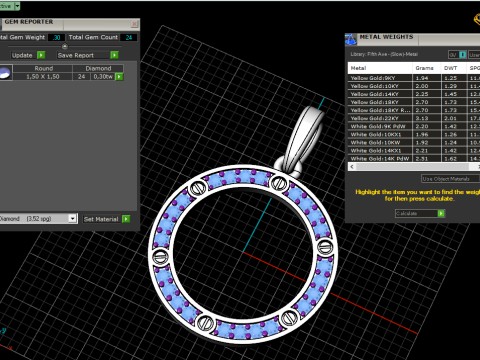This screenshot has height=360, width=480.
Task: Click the green arrow next to Save Report
Action: click(x=114, y=55)
